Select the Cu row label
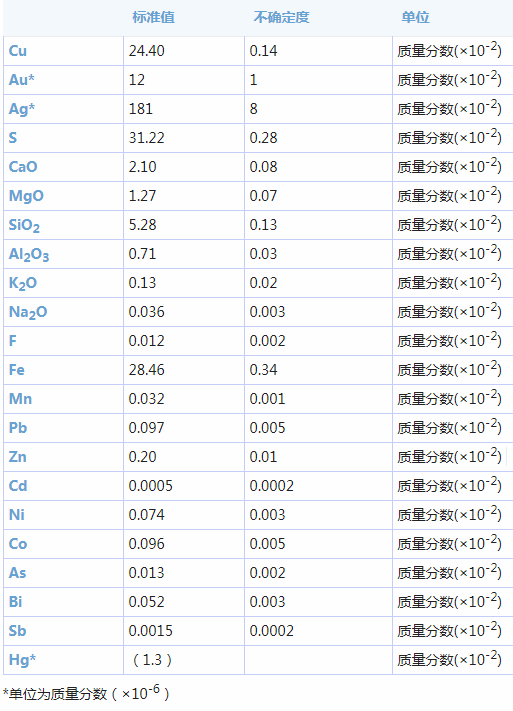The width and height of the screenshot is (513, 711). 18,51
